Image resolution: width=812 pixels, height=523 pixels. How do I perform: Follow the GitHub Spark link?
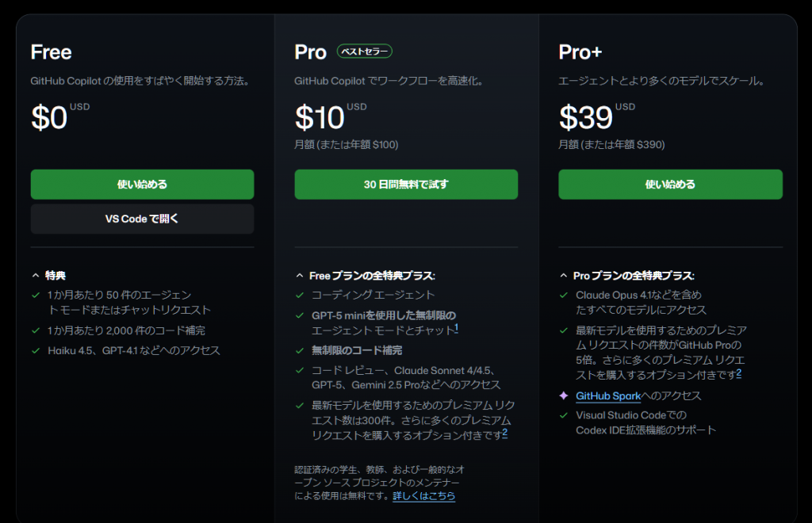point(608,395)
